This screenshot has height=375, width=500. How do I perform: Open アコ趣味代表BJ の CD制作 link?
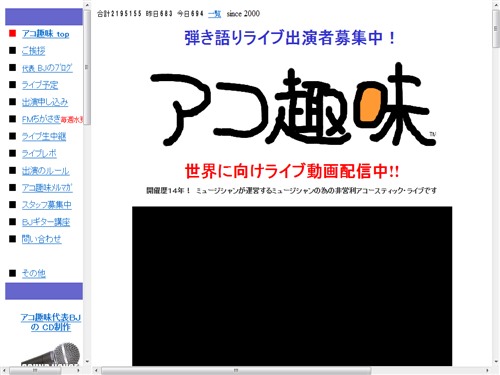(51, 322)
